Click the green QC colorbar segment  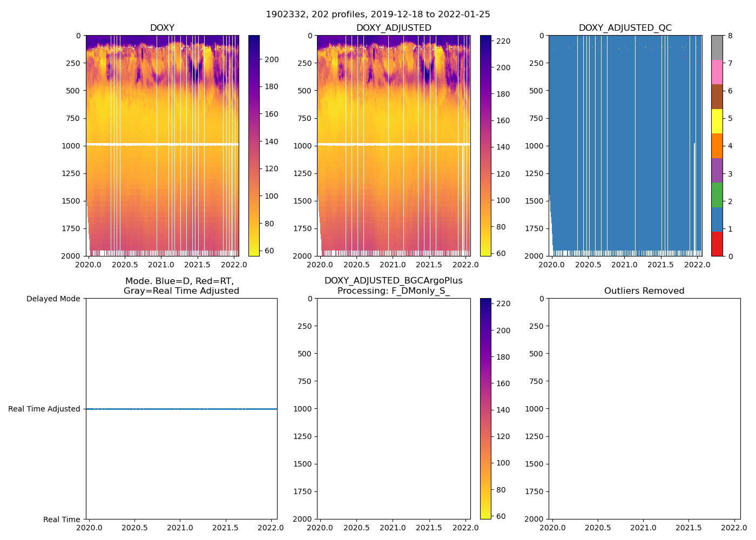717,195
